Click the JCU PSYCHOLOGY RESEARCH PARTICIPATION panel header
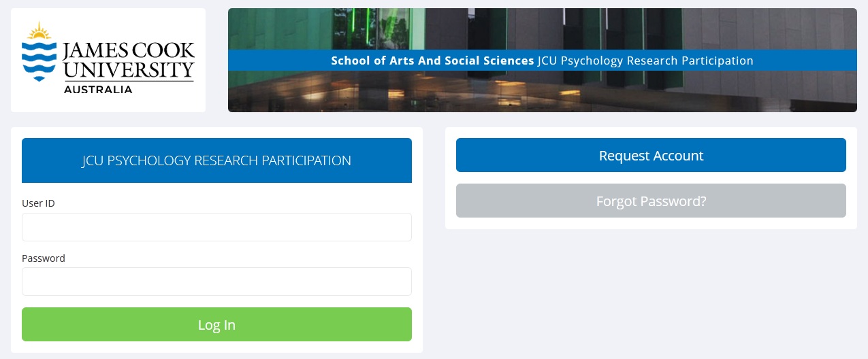Image resolution: width=868 pixels, height=359 pixels. pos(216,160)
